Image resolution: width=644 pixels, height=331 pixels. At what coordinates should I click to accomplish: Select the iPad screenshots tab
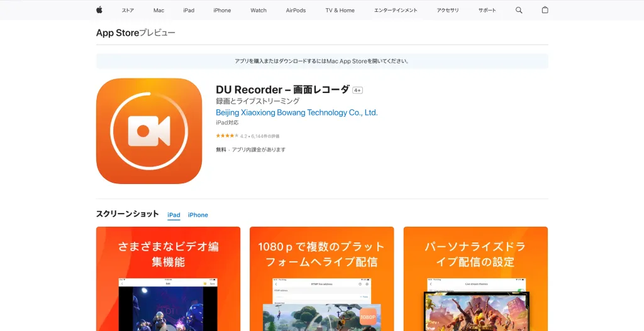click(x=174, y=215)
